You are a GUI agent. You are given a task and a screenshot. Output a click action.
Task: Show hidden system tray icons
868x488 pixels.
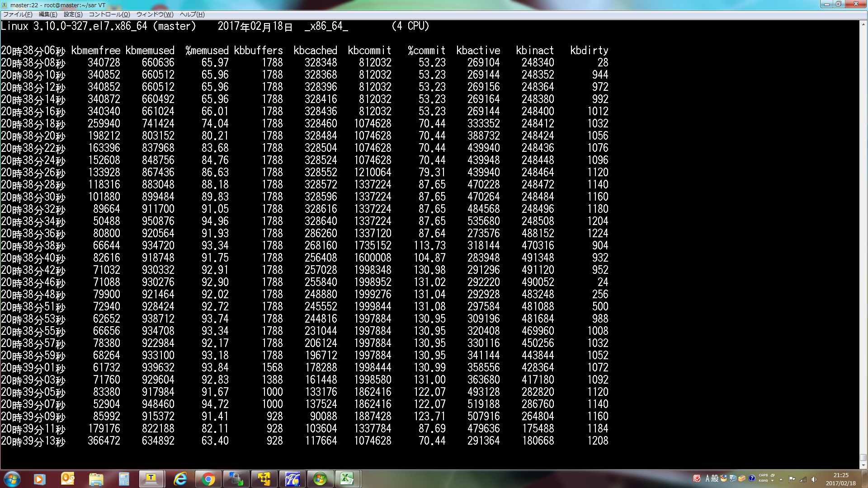[781, 479]
